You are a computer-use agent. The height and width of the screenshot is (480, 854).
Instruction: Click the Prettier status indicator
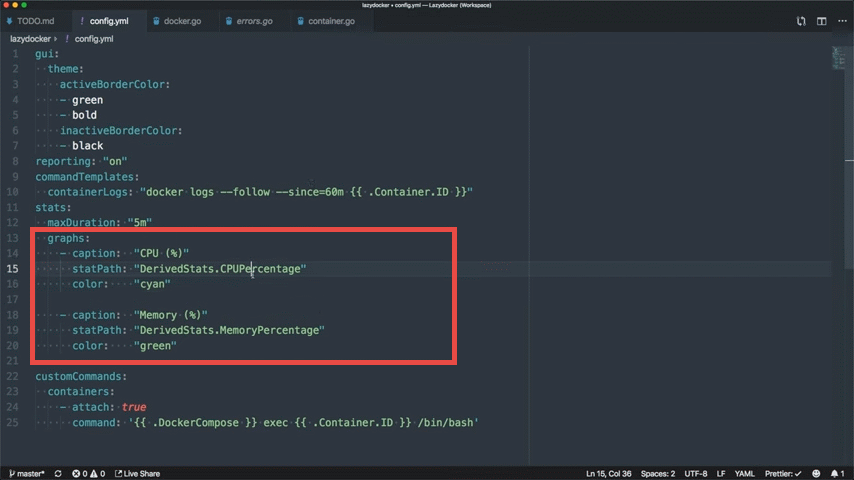786,473
